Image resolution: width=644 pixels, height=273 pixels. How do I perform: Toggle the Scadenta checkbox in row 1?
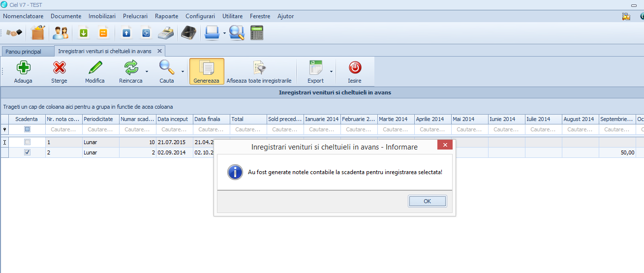tap(27, 142)
